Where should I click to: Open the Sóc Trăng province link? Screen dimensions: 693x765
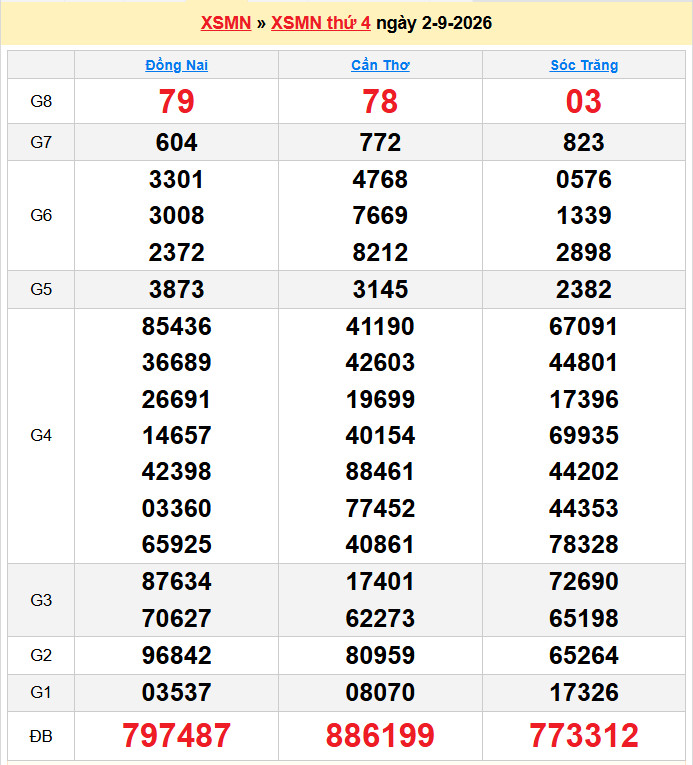pos(584,65)
